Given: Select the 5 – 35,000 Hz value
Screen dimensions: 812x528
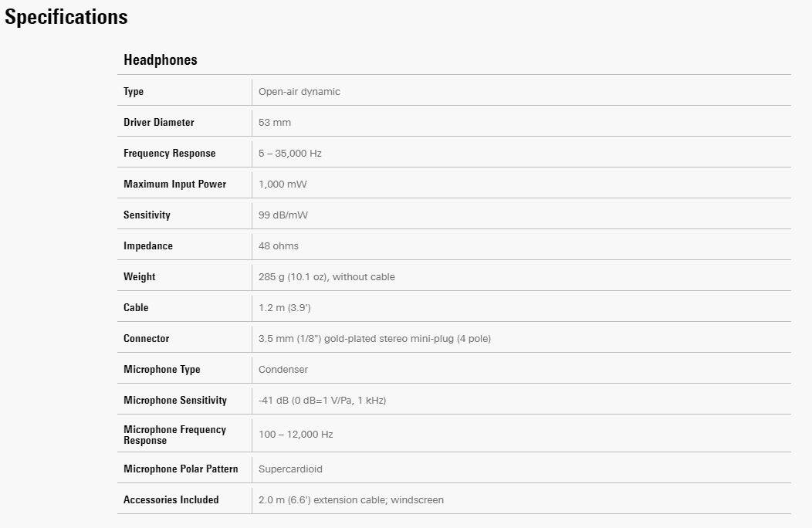Looking at the screenshot, I should tap(290, 154).
